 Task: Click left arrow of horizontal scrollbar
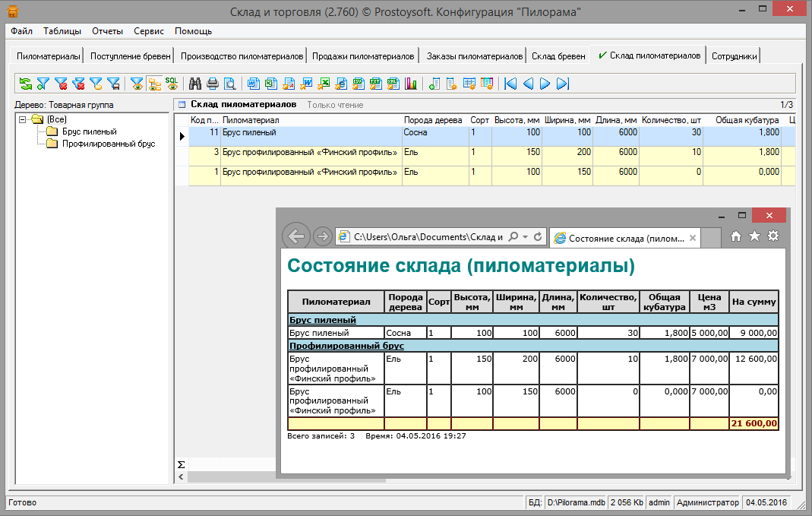click(181, 476)
